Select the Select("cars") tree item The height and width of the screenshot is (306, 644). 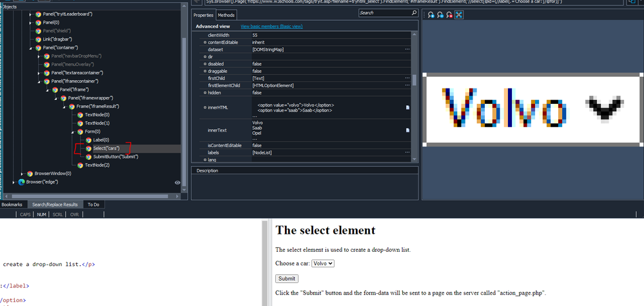pyautogui.click(x=106, y=148)
